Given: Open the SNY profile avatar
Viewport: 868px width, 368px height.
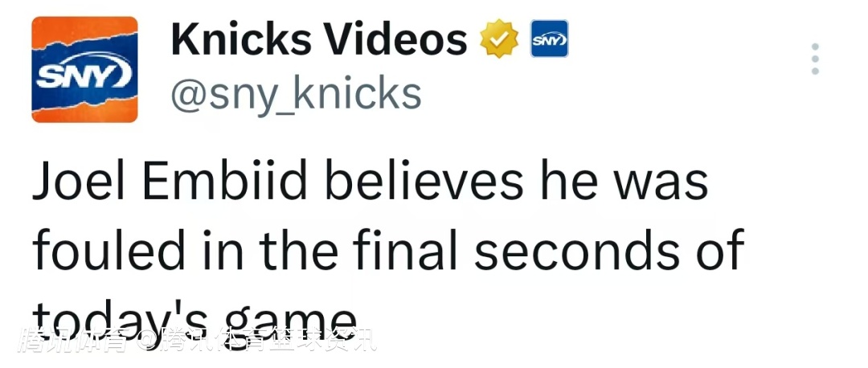Looking at the screenshot, I should 84,69.
